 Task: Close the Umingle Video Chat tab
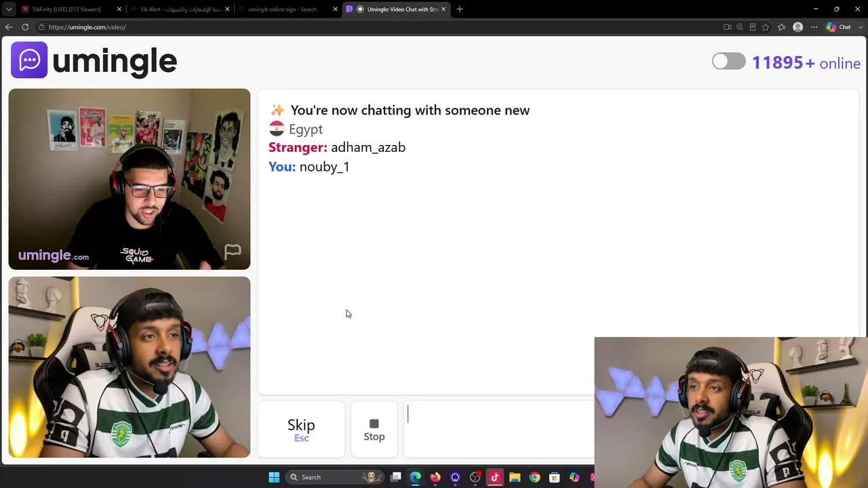point(443,9)
